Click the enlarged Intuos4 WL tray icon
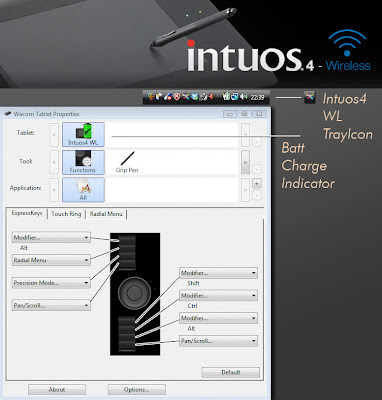This screenshot has width=382, height=400. click(x=310, y=97)
